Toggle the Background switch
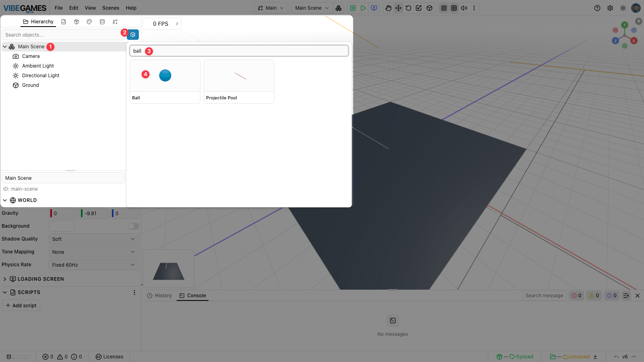This screenshot has height=362, width=644. click(x=134, y=226)
